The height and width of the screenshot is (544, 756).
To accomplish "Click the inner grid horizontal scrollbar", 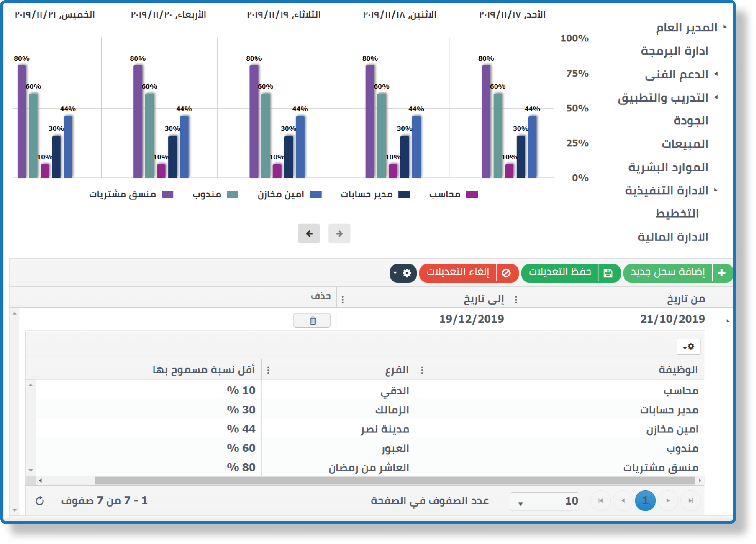I will point(395,481).
